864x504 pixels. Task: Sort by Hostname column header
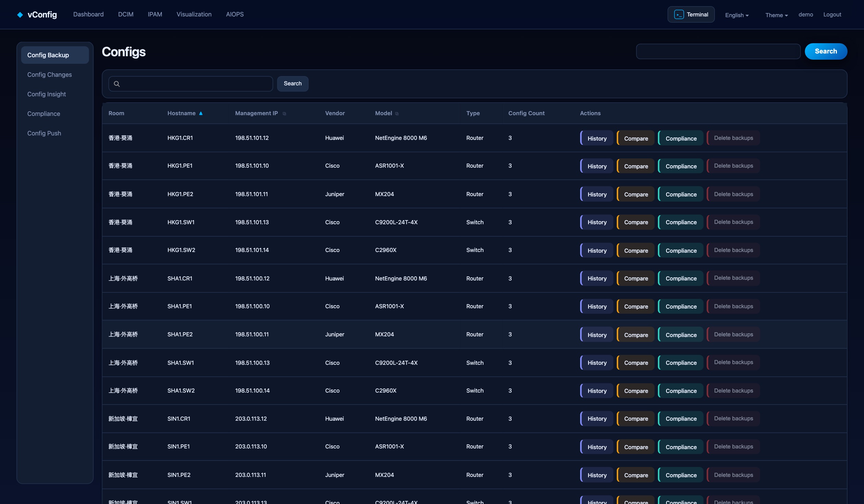(x=181, y=113)
